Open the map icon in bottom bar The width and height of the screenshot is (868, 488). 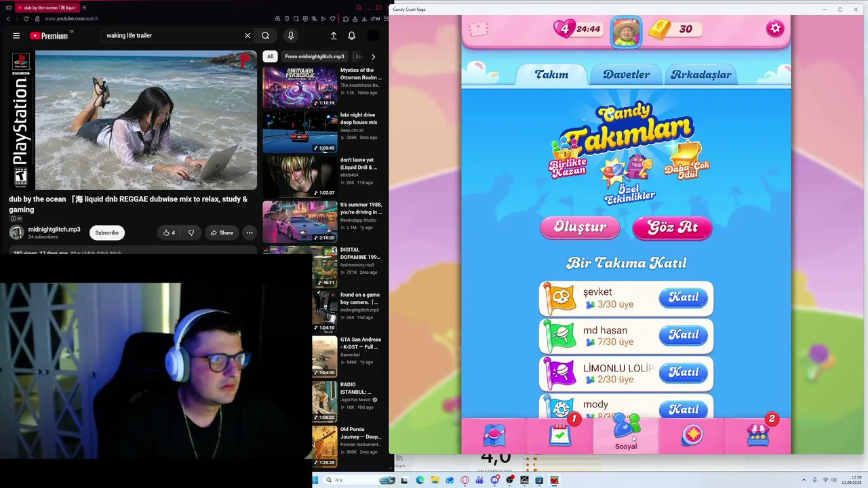tap(494, 436)
